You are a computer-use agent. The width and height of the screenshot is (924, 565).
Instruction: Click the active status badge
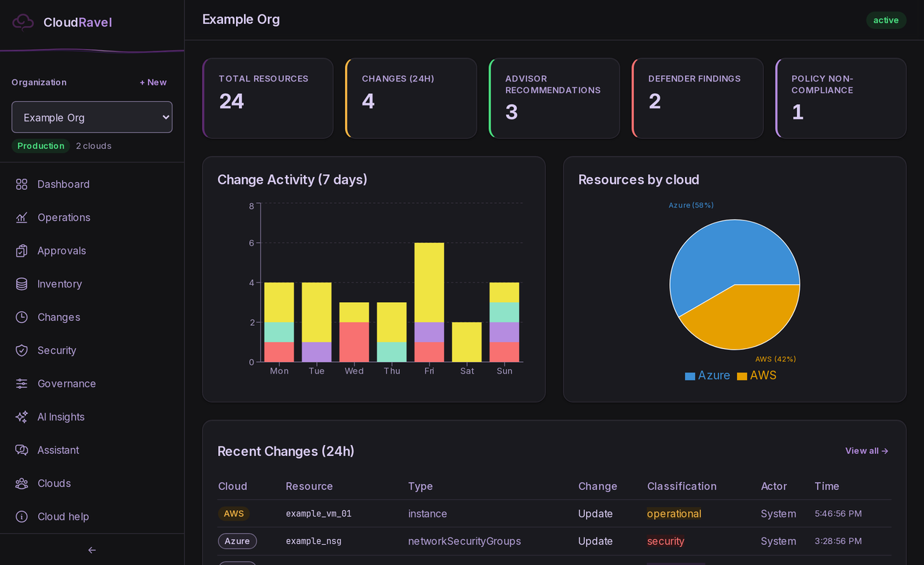(x=886, y=20)
